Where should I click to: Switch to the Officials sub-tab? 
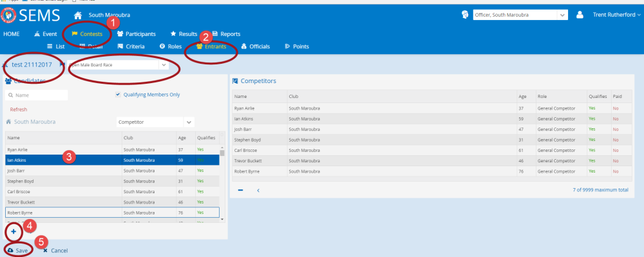coord(256,46)
